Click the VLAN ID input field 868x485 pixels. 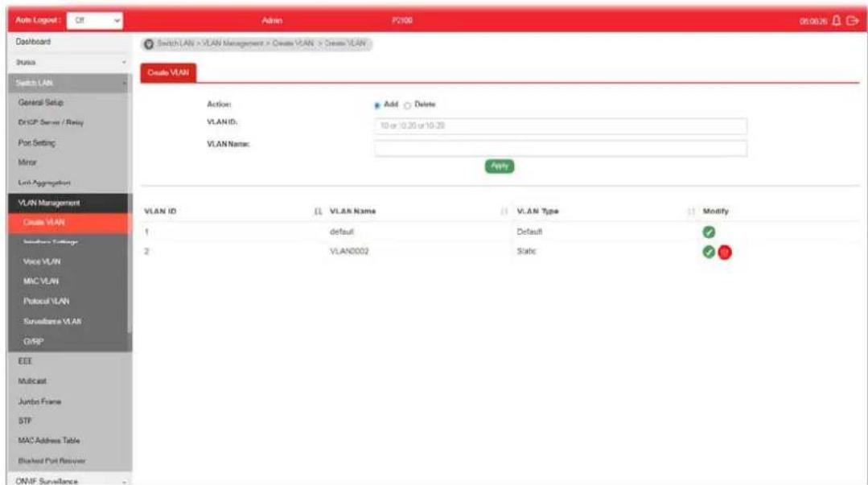click(560, 126)
